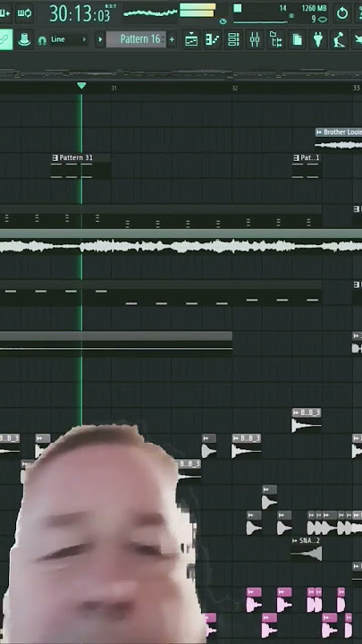Click the green playhead triangle marker
The width and height of the screenshot is (362, 644).
click(x=81, y=86)
